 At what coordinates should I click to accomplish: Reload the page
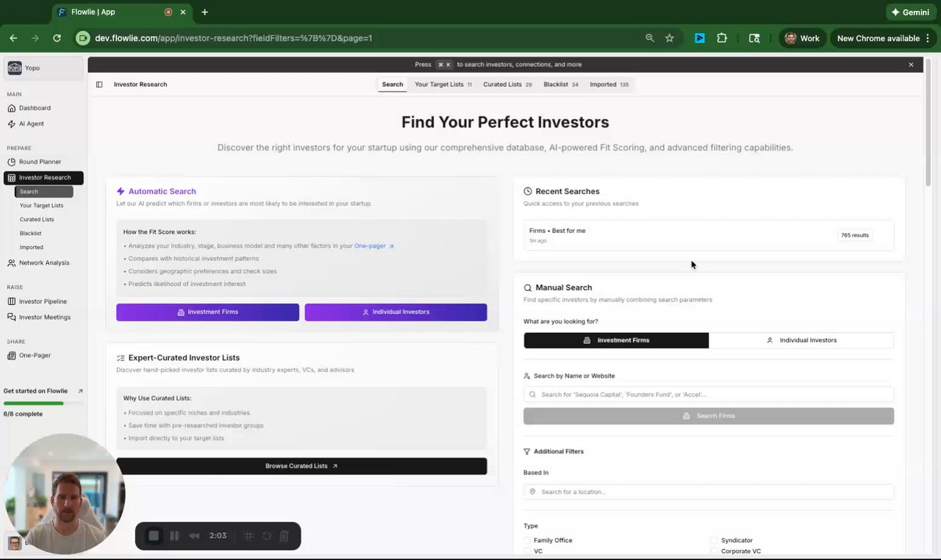click(x=57, y=38)
